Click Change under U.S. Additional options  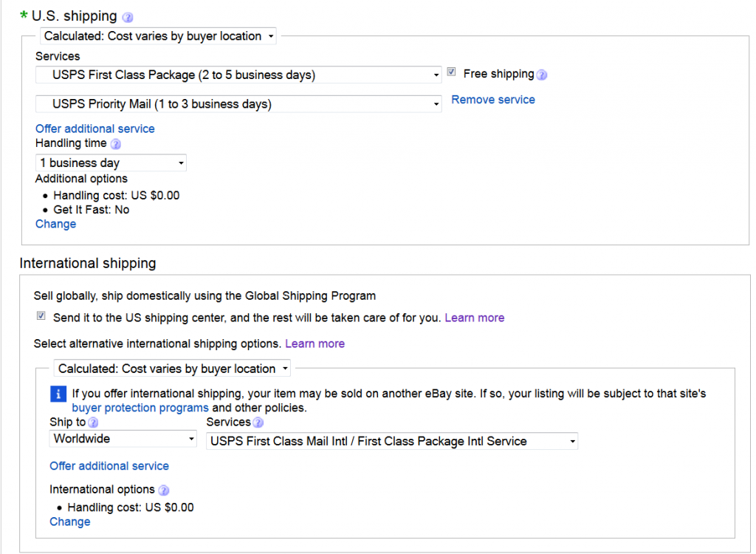[x=55, y=224]
